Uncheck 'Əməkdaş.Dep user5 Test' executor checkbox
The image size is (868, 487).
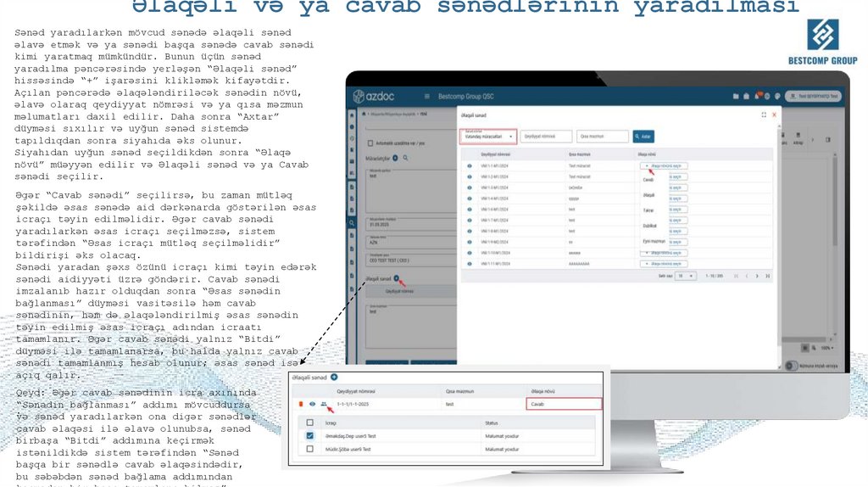[x=310, y=436]
